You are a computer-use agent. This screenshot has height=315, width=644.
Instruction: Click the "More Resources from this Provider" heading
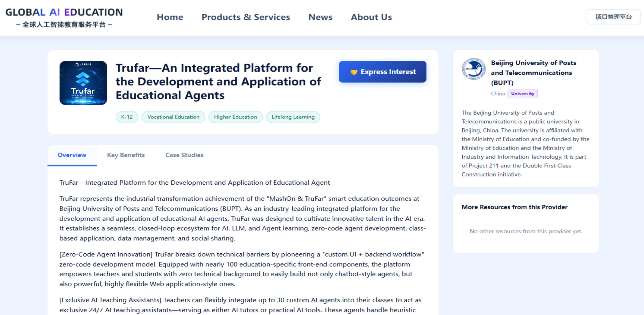(x=515, y=207)
